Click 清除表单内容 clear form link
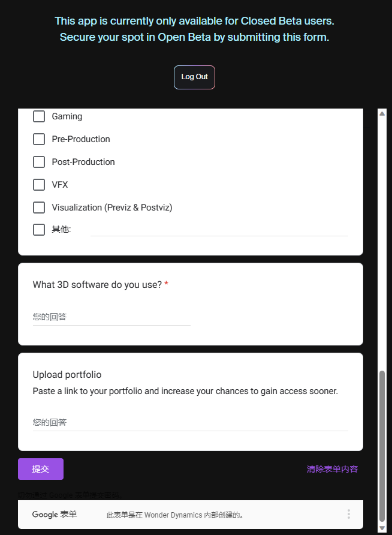Image resolution: width=392 pixels, height=535 pixels. pyautogui.click(x=332, y=469)
